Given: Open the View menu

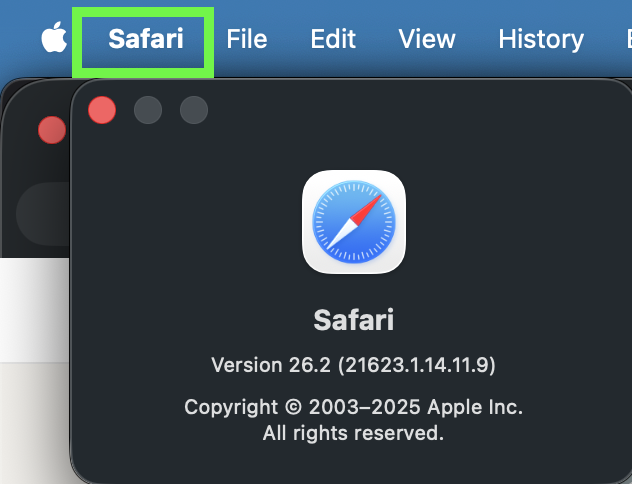Looking at the screenshot, I should pyautogui.click(x=427, y=39).
